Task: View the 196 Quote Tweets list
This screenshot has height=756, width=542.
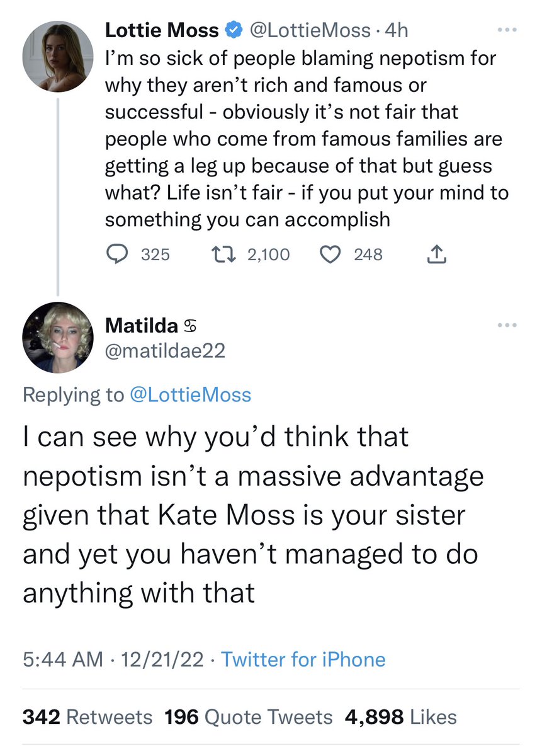Action: pyautogui.click(x=248, y=717)
